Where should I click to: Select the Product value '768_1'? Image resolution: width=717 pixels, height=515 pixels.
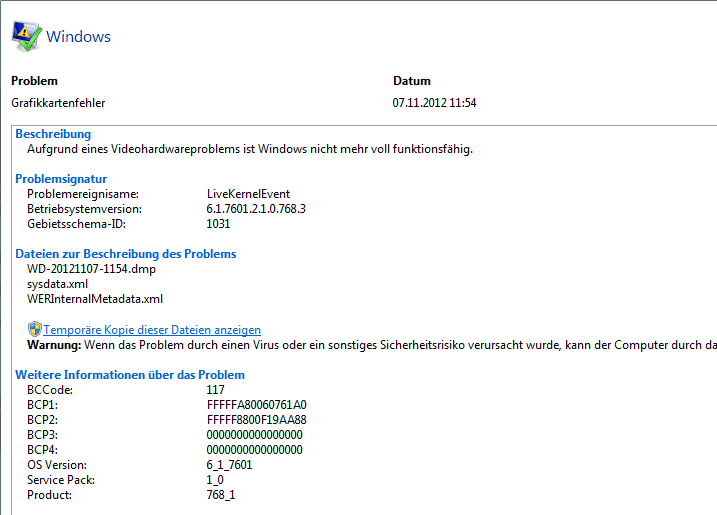pyautogui.click(x=221, y=495)
